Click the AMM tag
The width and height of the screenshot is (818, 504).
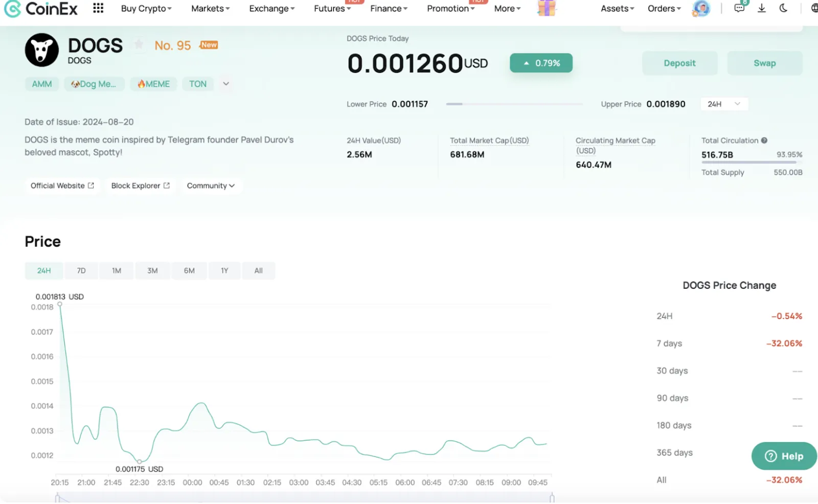[42, 84]
